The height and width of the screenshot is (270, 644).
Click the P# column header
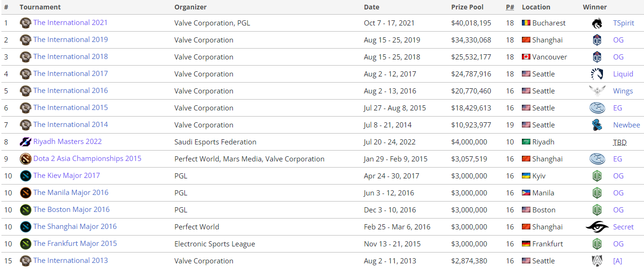click(x=510, y=7)
